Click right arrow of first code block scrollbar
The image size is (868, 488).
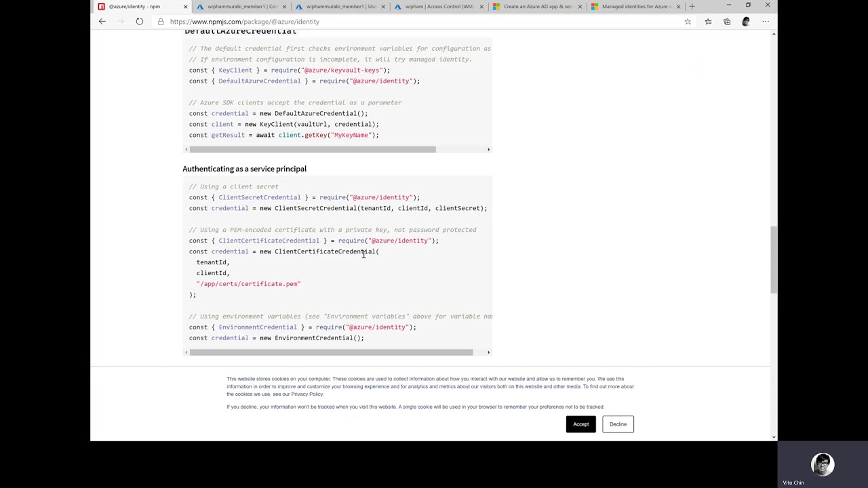[x=488, y=149]
